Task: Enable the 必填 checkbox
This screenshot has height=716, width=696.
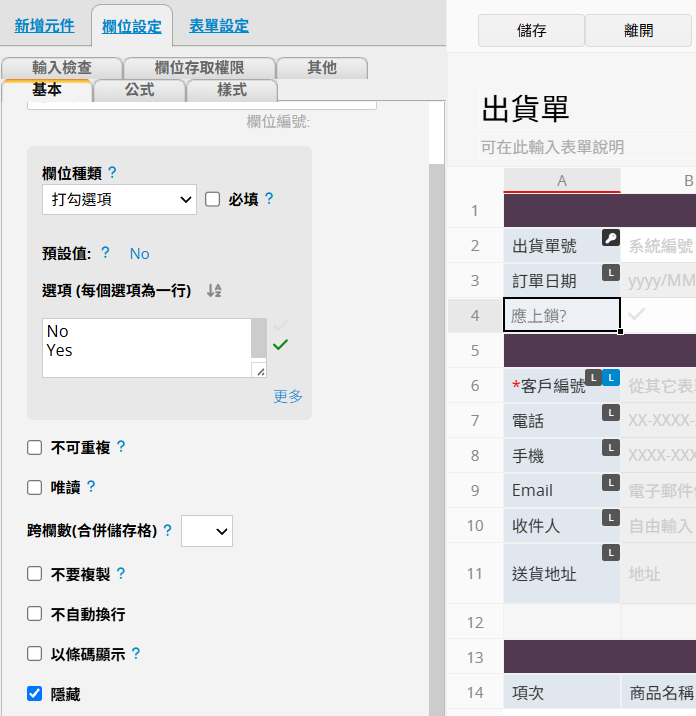Action: 212,200
